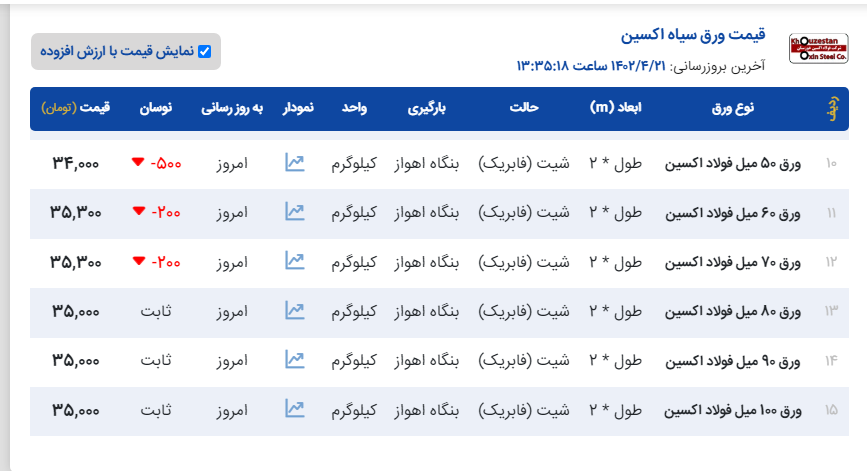Click the قیمت (تومان) column header

76,108
